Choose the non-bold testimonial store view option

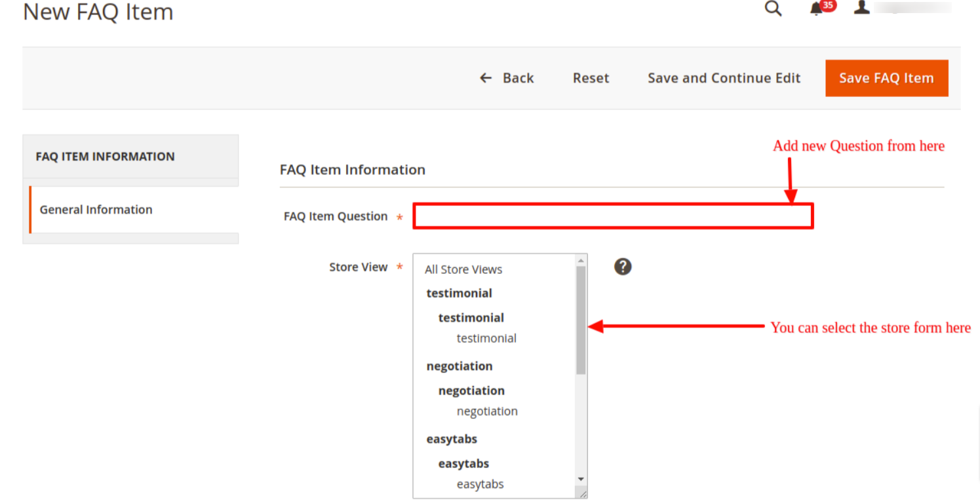[486, 338]
